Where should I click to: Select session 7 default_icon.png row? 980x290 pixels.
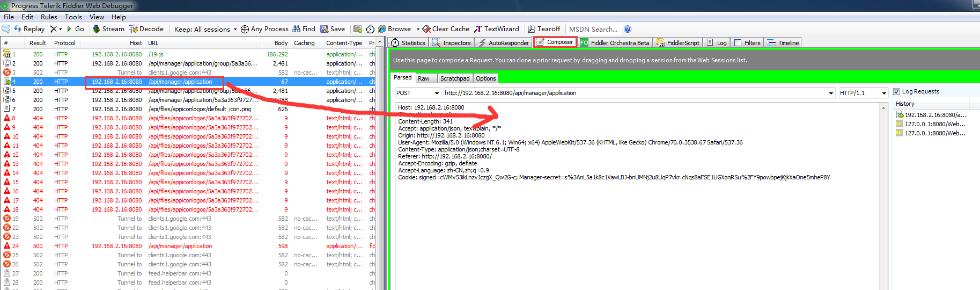(188, 109)
